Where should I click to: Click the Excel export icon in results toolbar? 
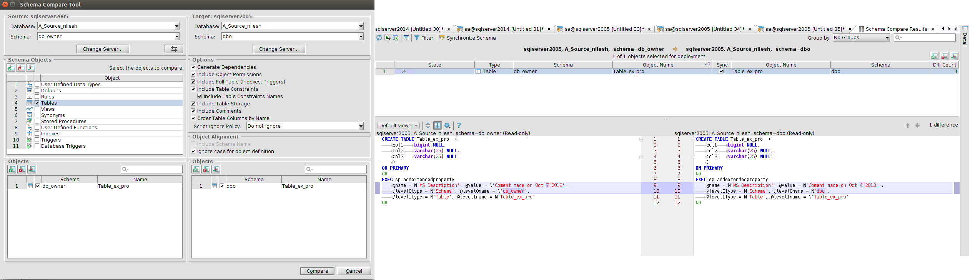(x=396, y=38)
